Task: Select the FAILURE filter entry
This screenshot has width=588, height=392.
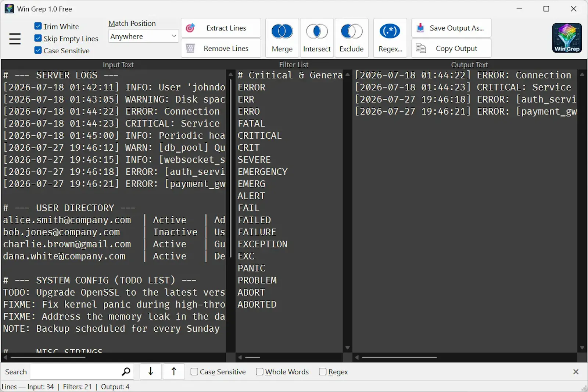Action: pyautogui.click(x=257, y=232)
